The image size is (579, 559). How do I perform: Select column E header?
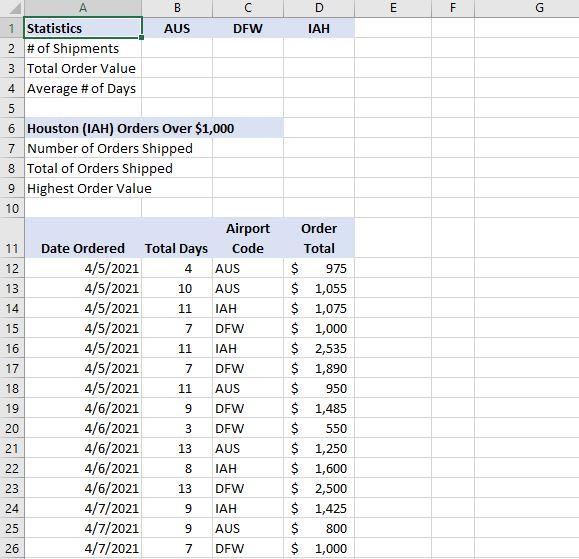point(393,8)
